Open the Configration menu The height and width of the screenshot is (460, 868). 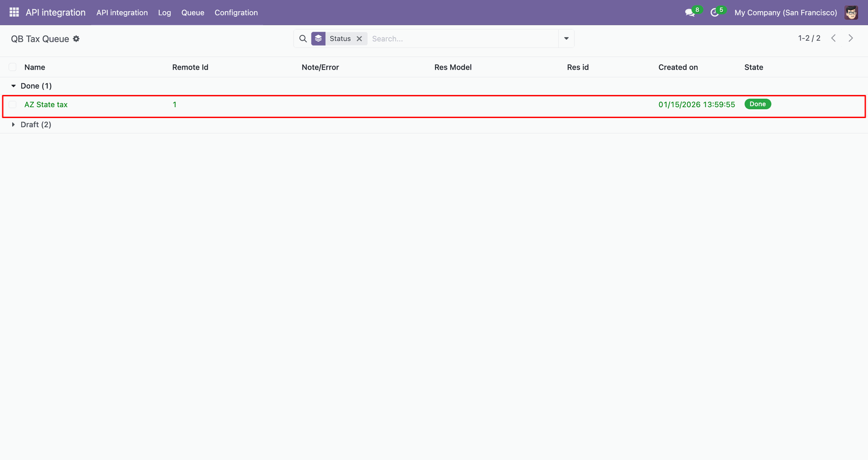pyautogui.click(x=236, y=13)
